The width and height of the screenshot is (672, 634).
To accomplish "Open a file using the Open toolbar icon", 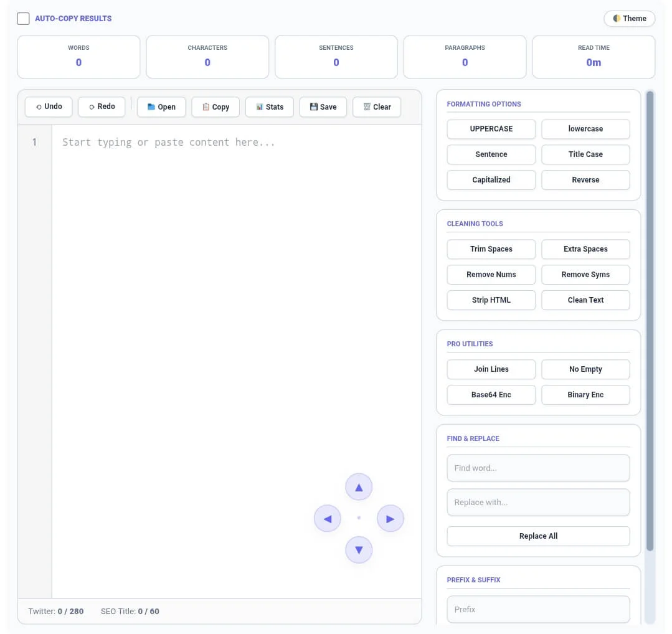I will pos(151,106).
